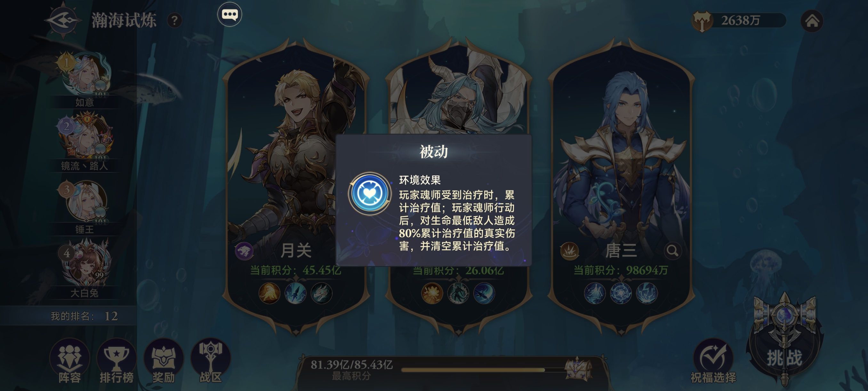This screenshot has width=868, height=391.
Task: Click the 挑战 challenge button
Action: click(785, 341)
